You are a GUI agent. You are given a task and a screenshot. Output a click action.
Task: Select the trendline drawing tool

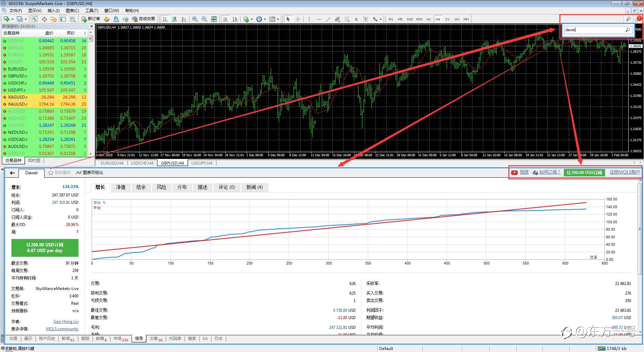(328, 19)
